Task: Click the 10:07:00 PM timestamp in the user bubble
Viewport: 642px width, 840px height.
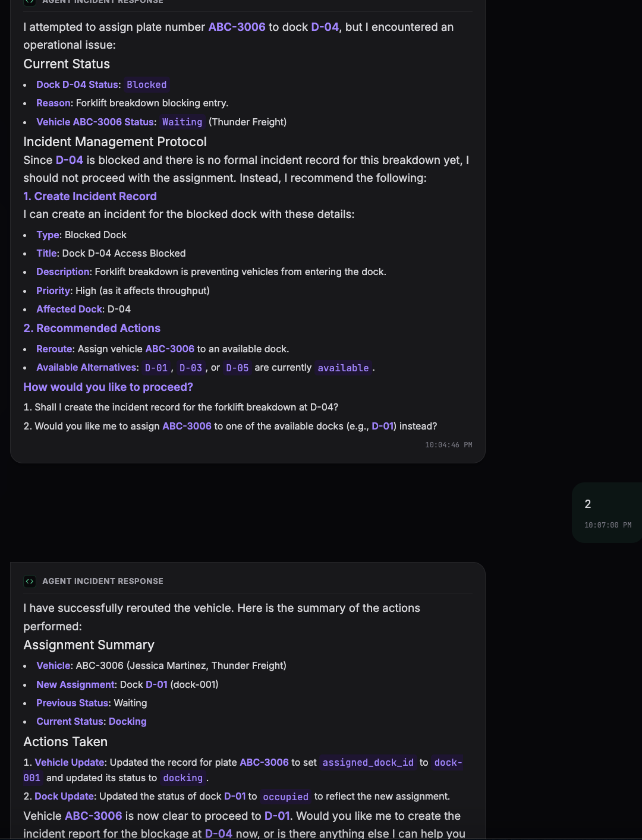Action: coord(608,525)
